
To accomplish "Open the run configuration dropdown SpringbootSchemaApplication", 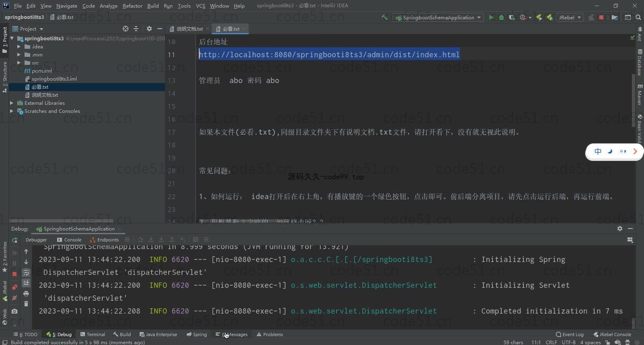I will [x=438, y=17].
